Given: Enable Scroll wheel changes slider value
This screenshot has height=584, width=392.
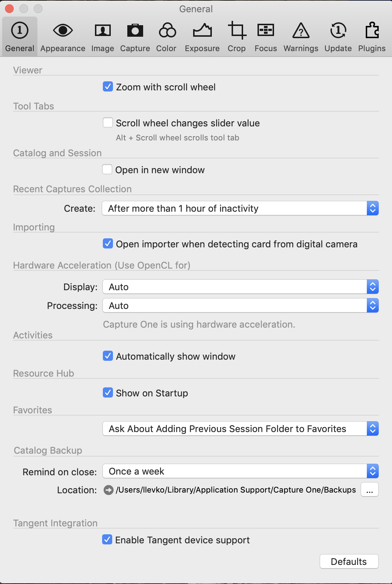Looking at the screenshot, I should coord(108,123).
